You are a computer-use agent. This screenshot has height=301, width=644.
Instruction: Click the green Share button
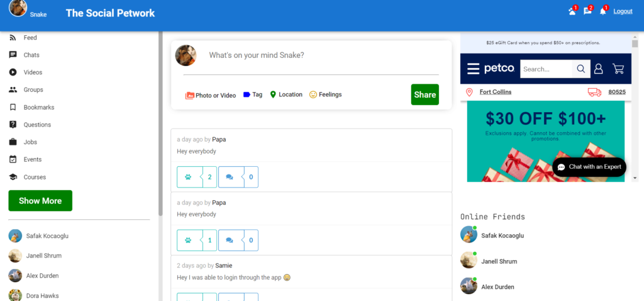(425, 94)
